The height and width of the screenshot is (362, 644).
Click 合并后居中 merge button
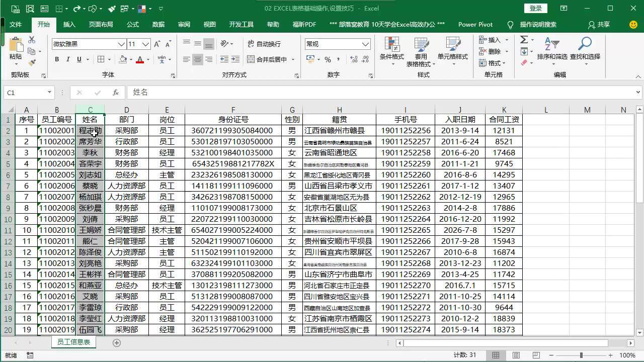(267, 59)
